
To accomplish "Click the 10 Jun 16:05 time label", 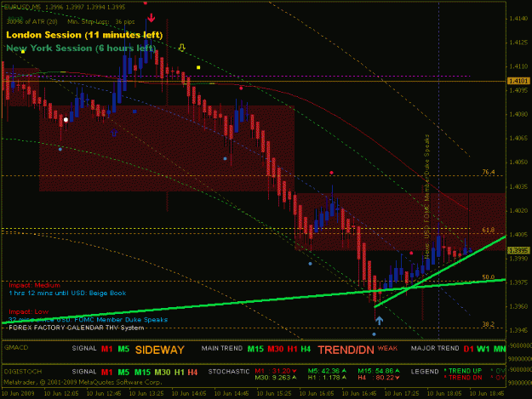I will [317, 394].
